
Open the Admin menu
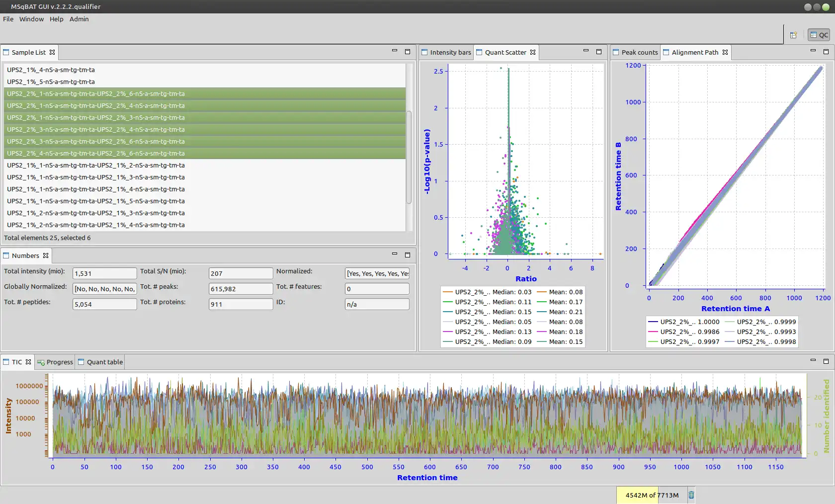tap(79, 19)
